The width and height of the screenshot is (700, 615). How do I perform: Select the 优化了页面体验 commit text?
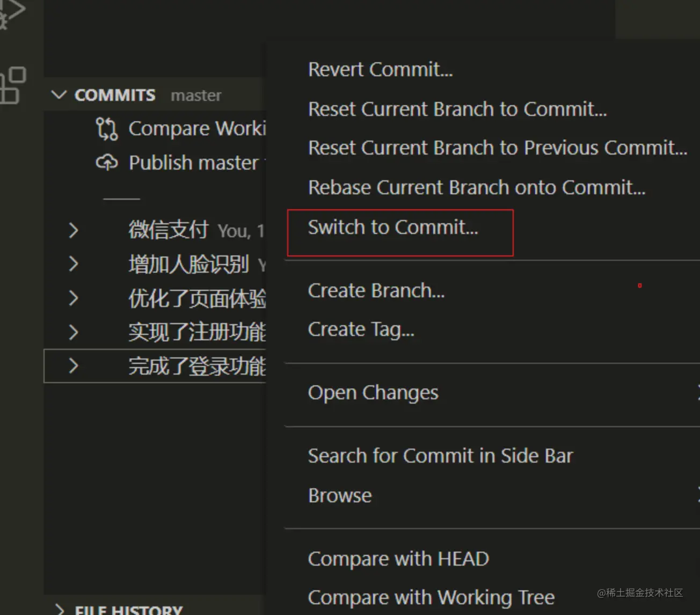tap(197, 298)
